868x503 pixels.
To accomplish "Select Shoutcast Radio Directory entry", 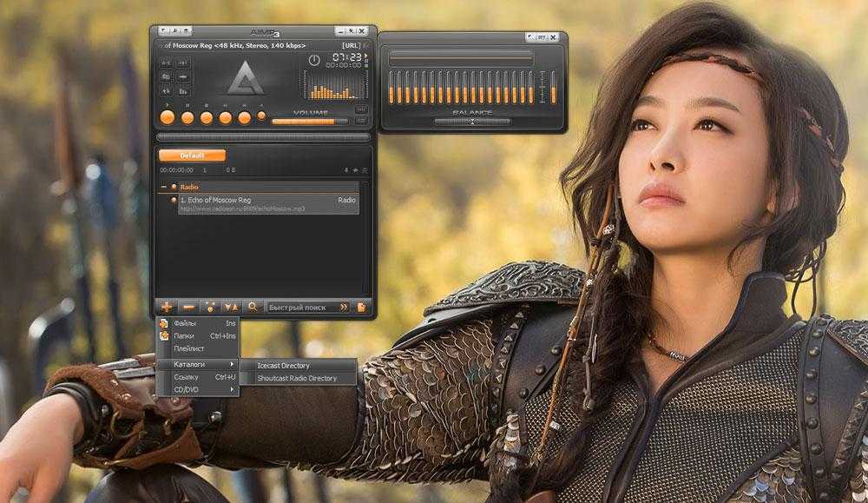I will (x=297, y=379).
